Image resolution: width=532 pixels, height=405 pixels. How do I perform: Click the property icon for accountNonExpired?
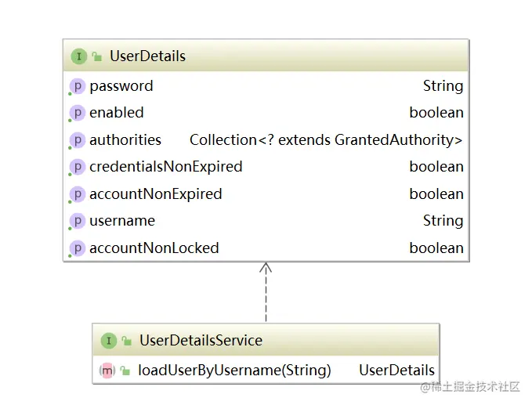click(x=77, y=195)
